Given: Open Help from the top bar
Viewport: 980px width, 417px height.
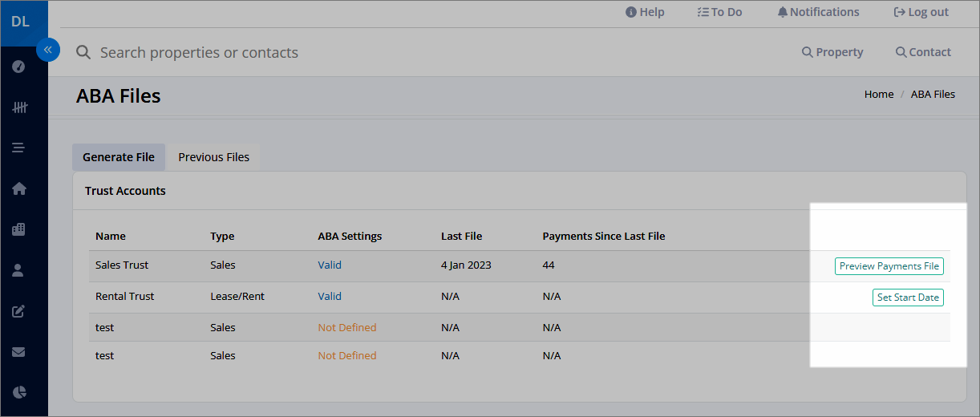Looking at the screenshot, I should click(645, 12).
